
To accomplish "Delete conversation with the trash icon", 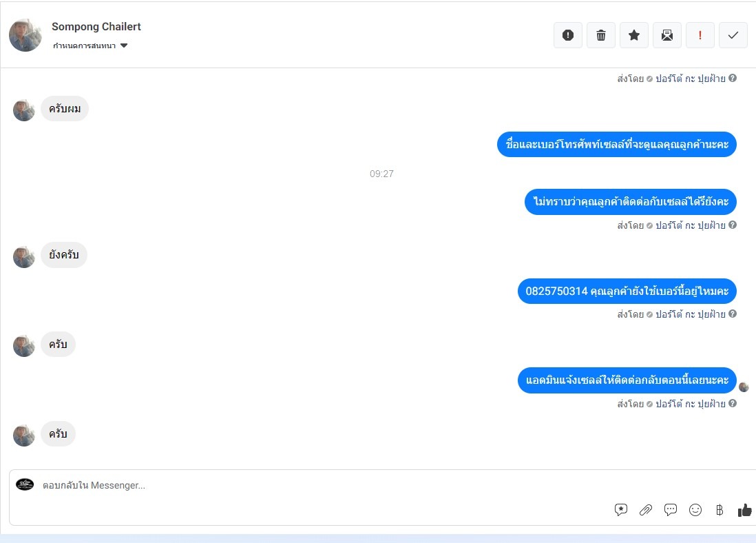I will click(x=601, y=35).
